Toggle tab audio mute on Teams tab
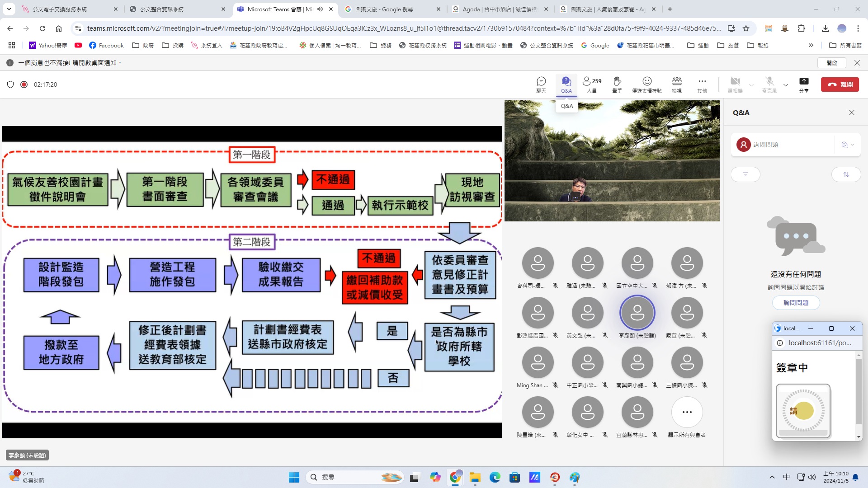The height and width of the screenshot is (488, 868). coord(320,9)
